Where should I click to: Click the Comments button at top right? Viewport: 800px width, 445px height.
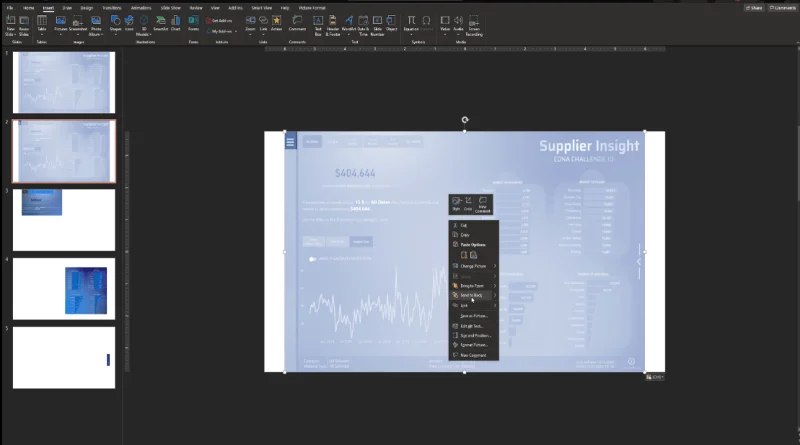tap(783, 8)
